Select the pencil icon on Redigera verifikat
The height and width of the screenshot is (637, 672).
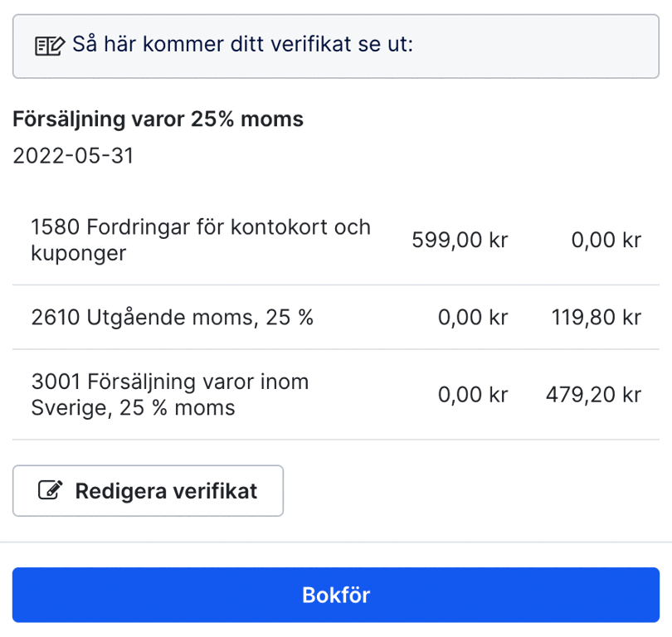[x=52, y=490]
